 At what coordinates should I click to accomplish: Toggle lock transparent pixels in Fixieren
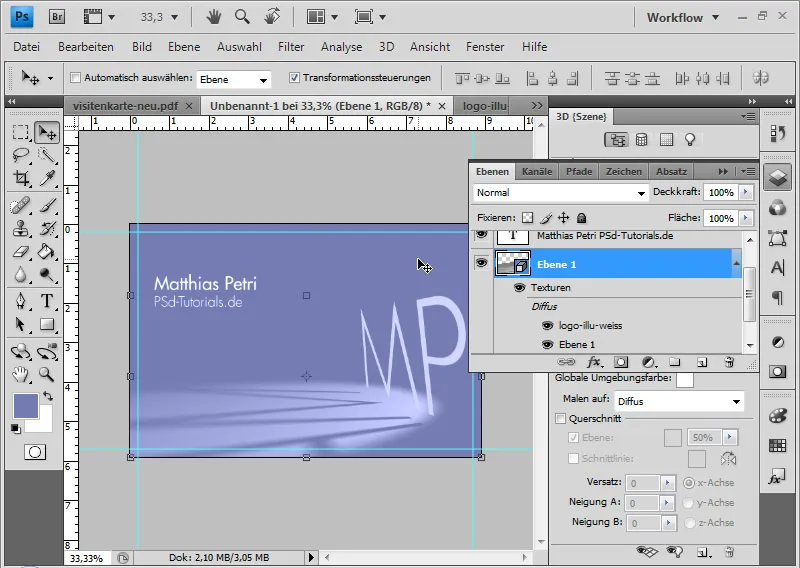528,218
